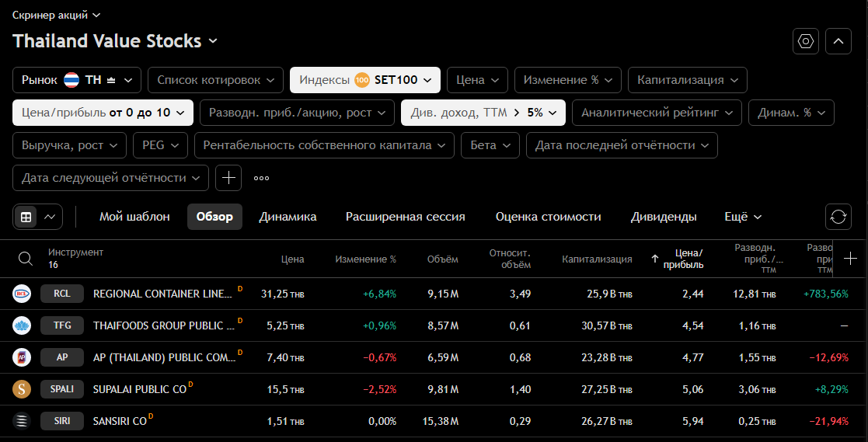Image resolution: width=868 pixels, height=442 pixels.
Task: Open the Изменение % filter dropdown
Action: tap(568, 80)
